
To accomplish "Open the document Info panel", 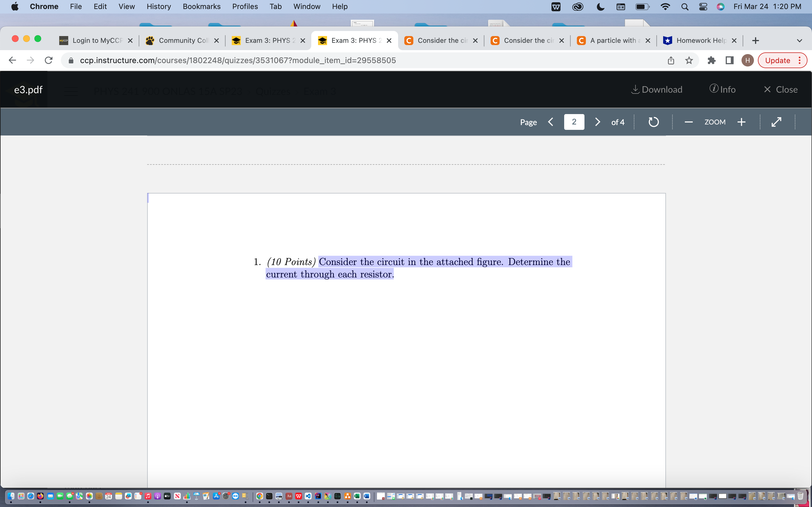I will point(722,89).
